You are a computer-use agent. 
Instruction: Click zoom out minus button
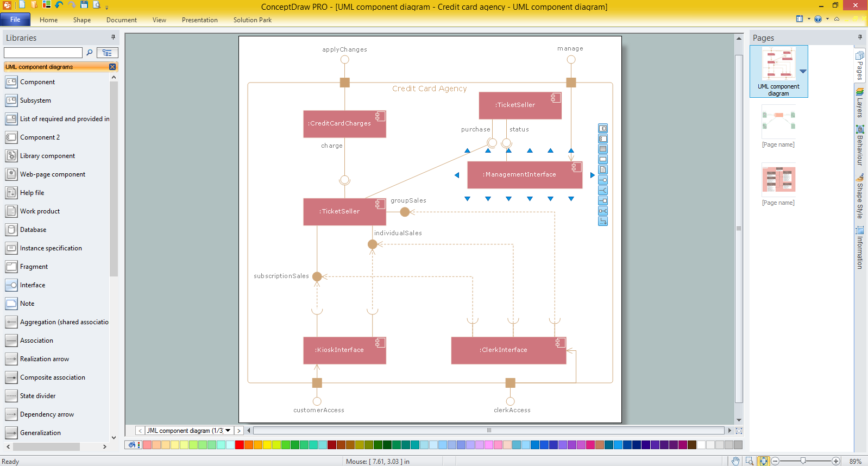point(776,461)
